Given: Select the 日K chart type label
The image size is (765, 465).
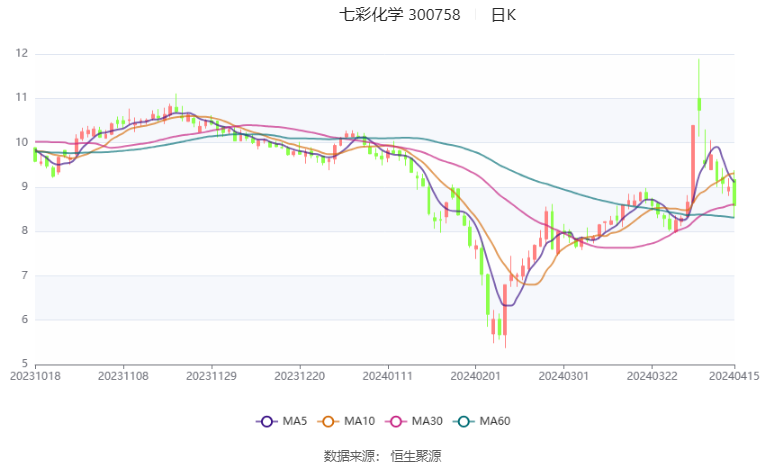Looking at the screenshot, I should (x=503, y=15).
